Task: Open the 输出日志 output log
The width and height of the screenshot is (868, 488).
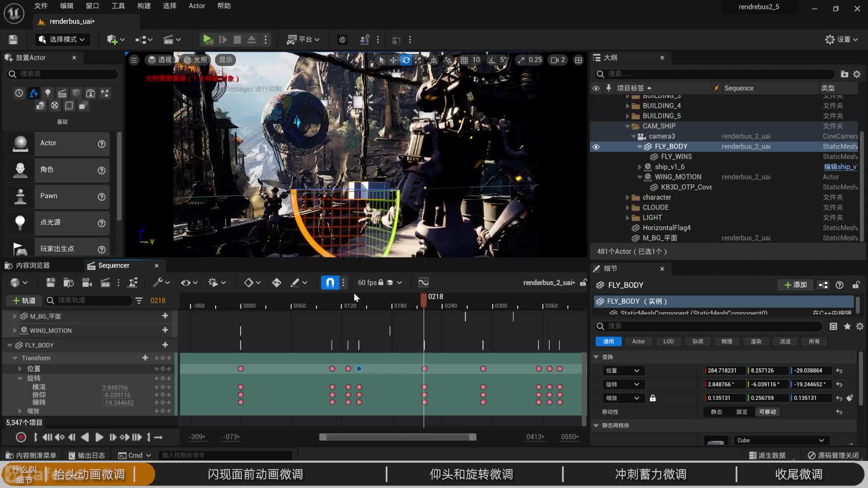Action: point(87,455)
